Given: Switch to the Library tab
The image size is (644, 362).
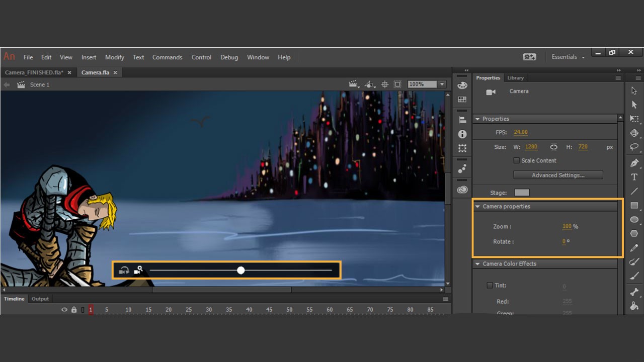Looking at the screenshot, I should tap(515, 78).
